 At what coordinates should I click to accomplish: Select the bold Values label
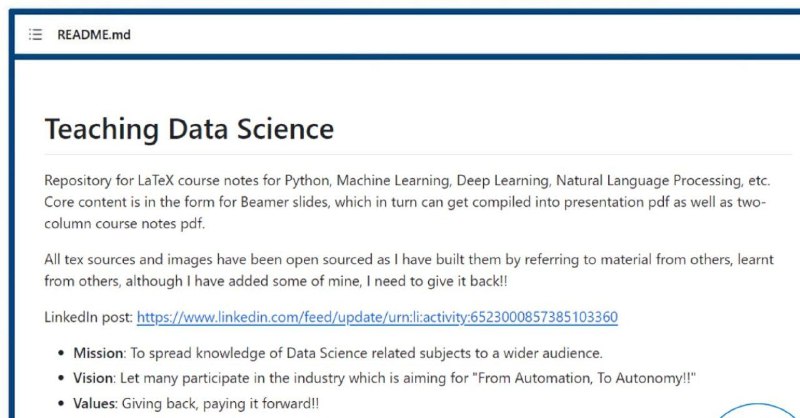[x=94, y=403]
